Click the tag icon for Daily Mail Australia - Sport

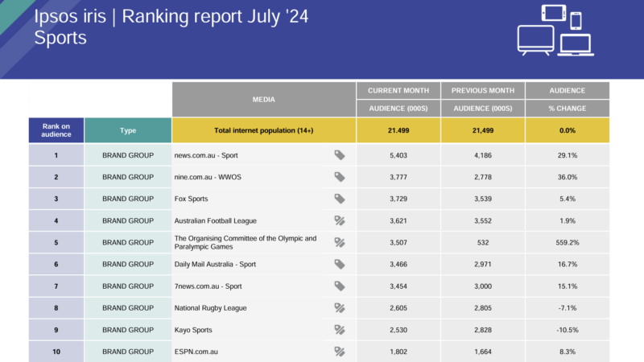pos(339,265)
